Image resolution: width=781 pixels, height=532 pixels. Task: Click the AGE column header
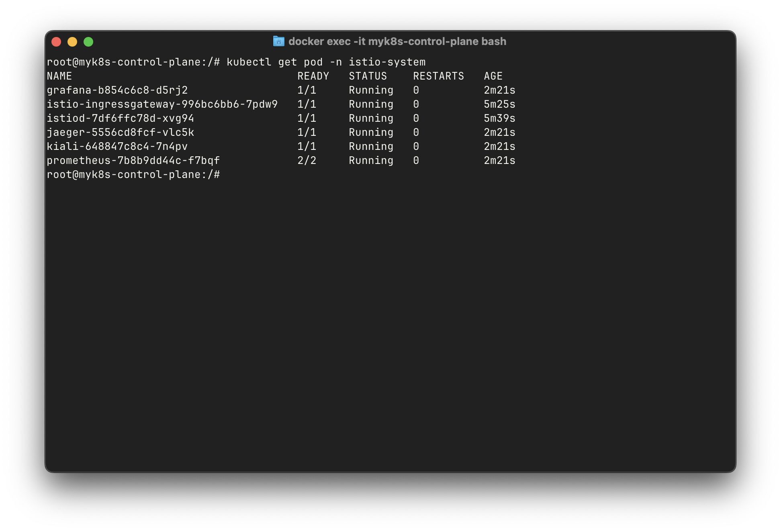click(493, 76)
